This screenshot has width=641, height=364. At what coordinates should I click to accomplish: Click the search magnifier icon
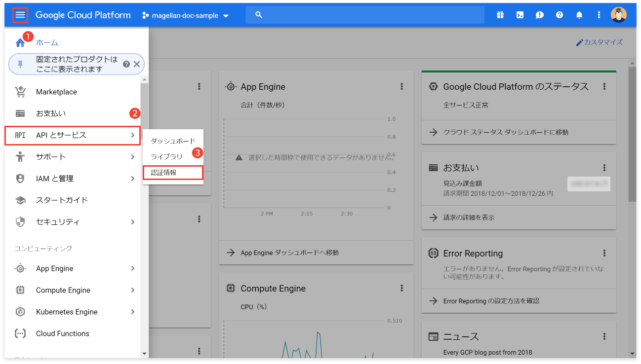(x=259, y=15)
